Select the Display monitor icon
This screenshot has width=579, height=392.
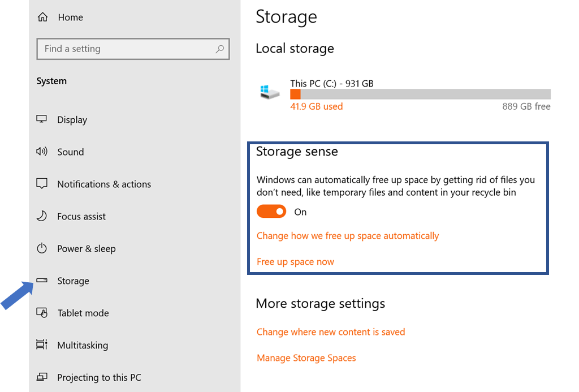tap(42, 119)
